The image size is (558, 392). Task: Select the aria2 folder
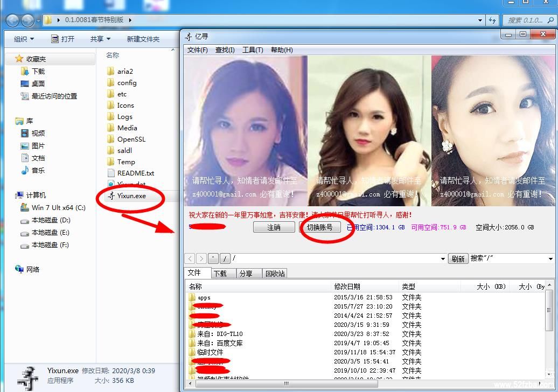(120, 71)
